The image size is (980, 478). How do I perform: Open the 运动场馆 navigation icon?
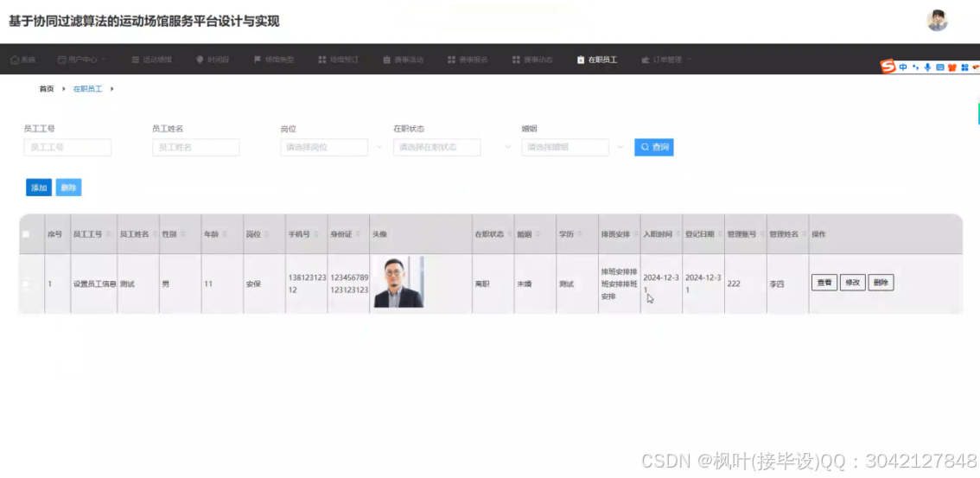(135, 60)
